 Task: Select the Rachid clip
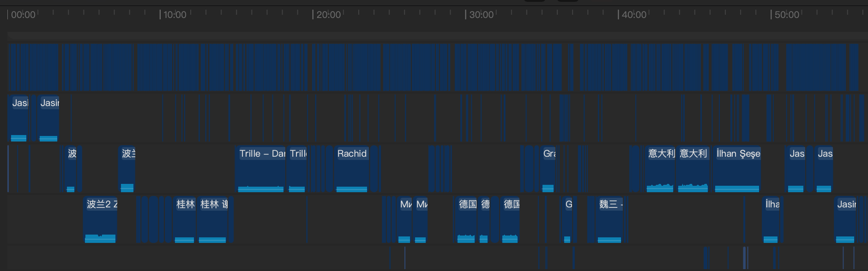point(351,169)
